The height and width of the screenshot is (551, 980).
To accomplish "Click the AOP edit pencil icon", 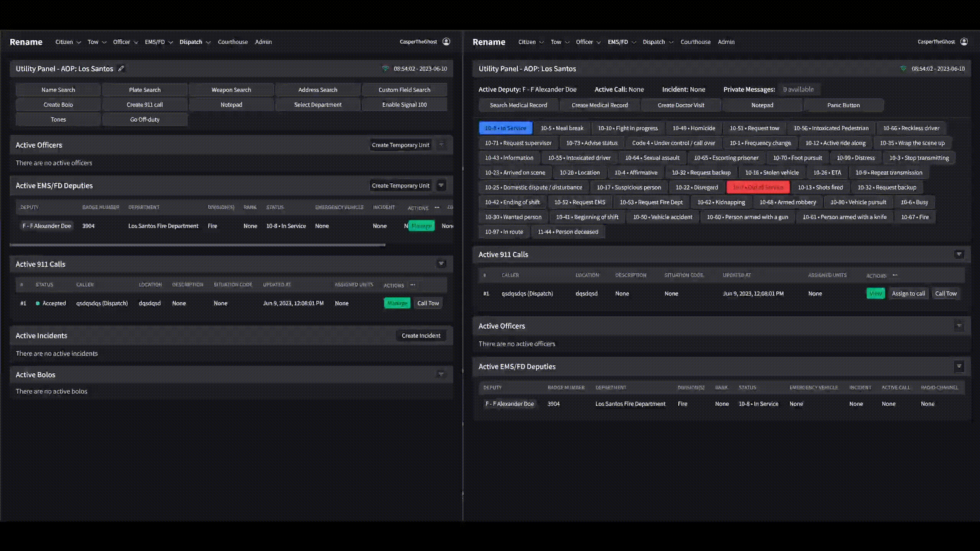I will click(x=121, y=68).
